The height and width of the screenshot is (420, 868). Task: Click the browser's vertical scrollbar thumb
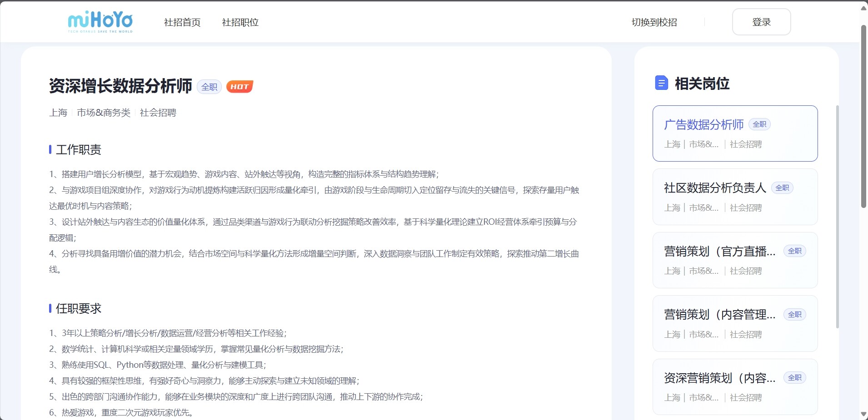point(863,116)
